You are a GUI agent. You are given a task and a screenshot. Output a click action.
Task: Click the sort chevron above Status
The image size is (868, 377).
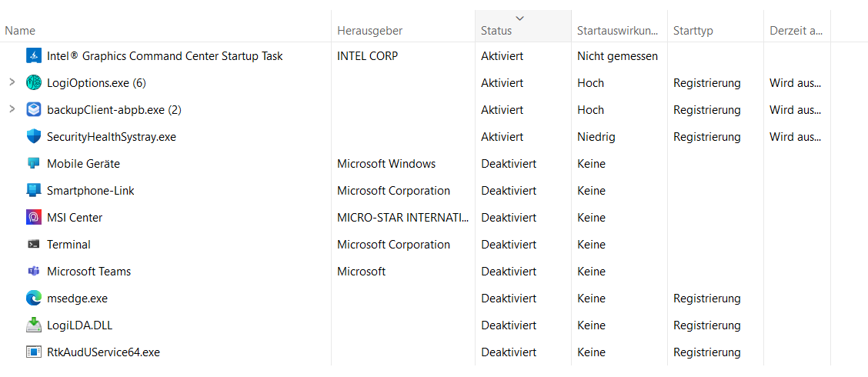click(x=520, y=18)
